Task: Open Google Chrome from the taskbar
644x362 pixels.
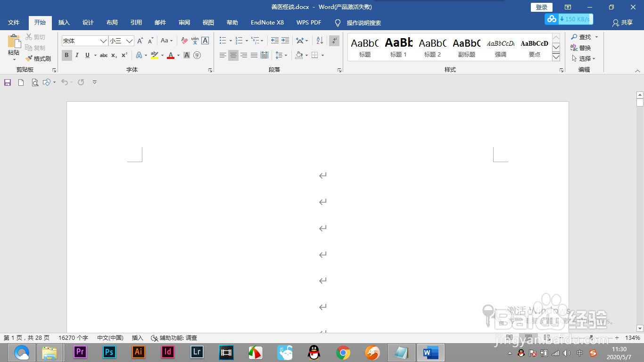Action: (x=343, y=353)
